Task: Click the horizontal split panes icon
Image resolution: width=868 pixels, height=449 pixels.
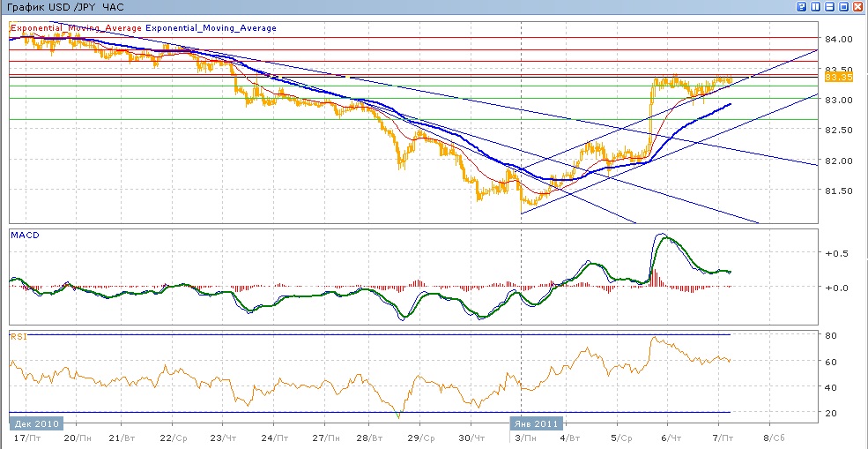Action: tap(829, 6)
